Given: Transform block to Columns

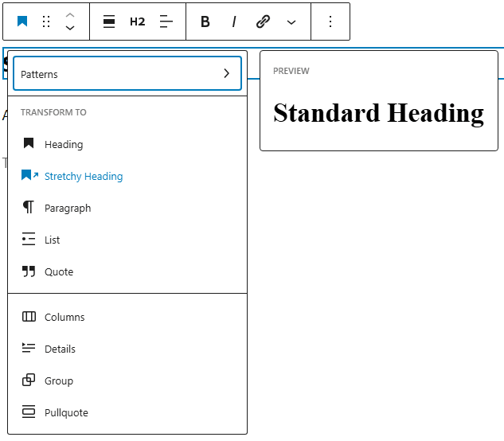Looking at the screenshot, I should tap(127, 317).
